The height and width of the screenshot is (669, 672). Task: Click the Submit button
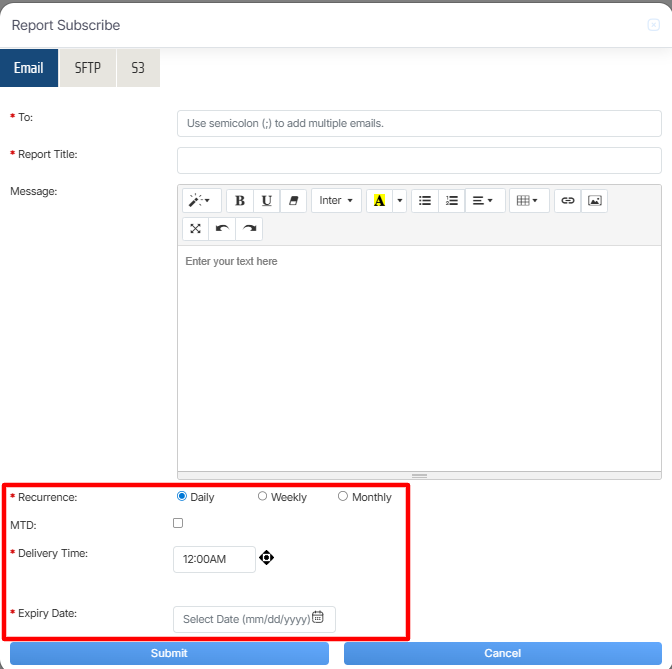(169, 653)
